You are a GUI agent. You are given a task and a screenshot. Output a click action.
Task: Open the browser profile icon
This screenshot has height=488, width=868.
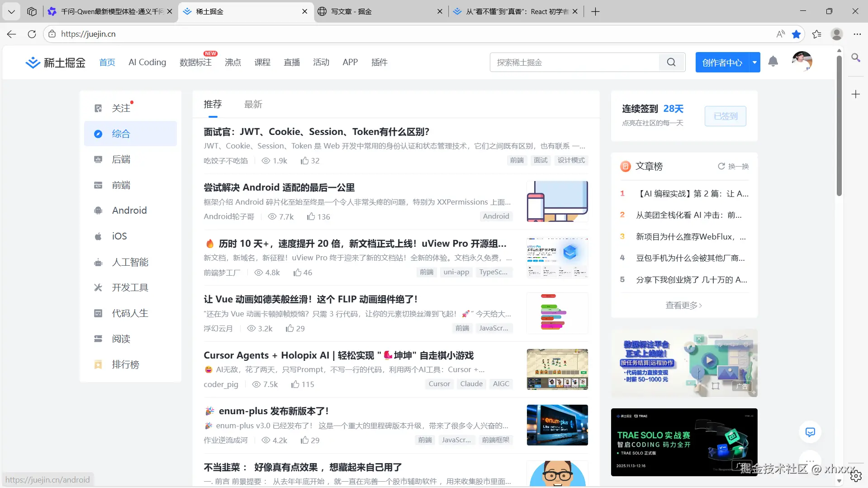tap(837, 34)
